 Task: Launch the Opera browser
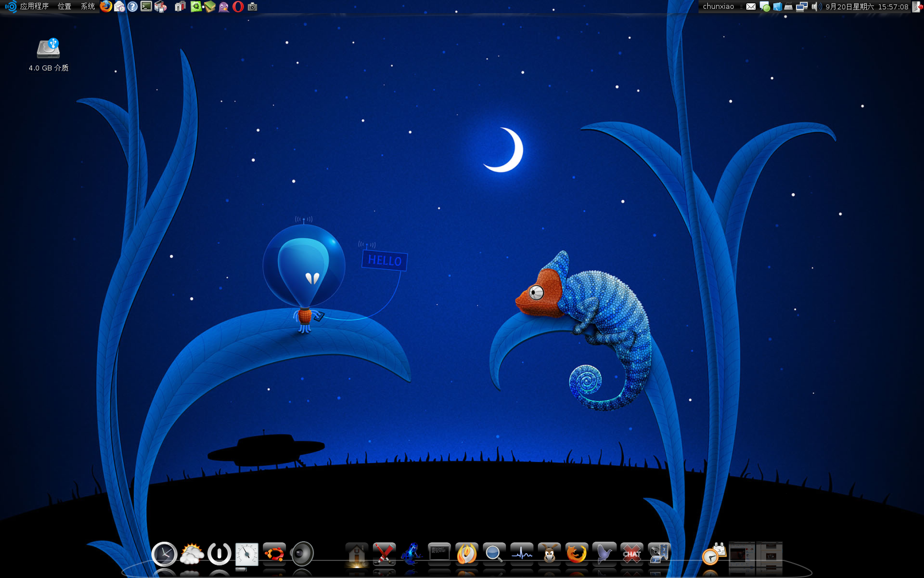pyautogui.click(x=238, y=7)
